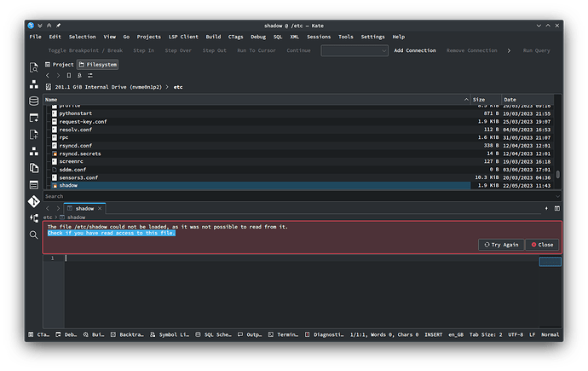Open the UTF-8 encoding selector
Screen dimensions: 588x371
[x=516, y=334]
